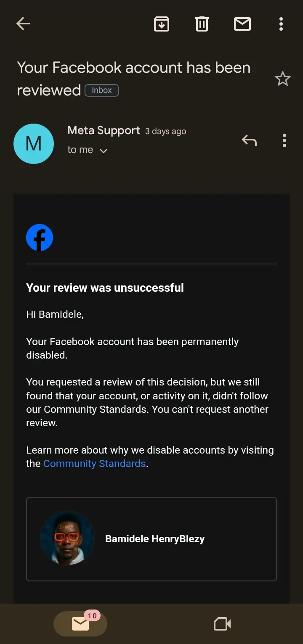This screenshot has width=303, height=644.
Task: Open message options next to reply arrow
Action: [284, 140]
